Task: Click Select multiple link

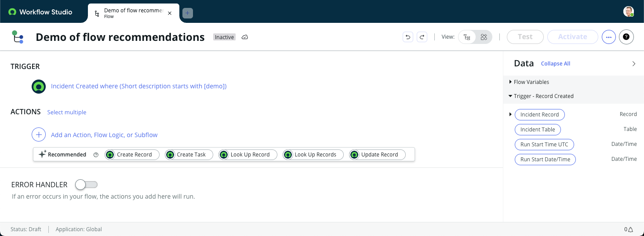Action: point(67,112)
